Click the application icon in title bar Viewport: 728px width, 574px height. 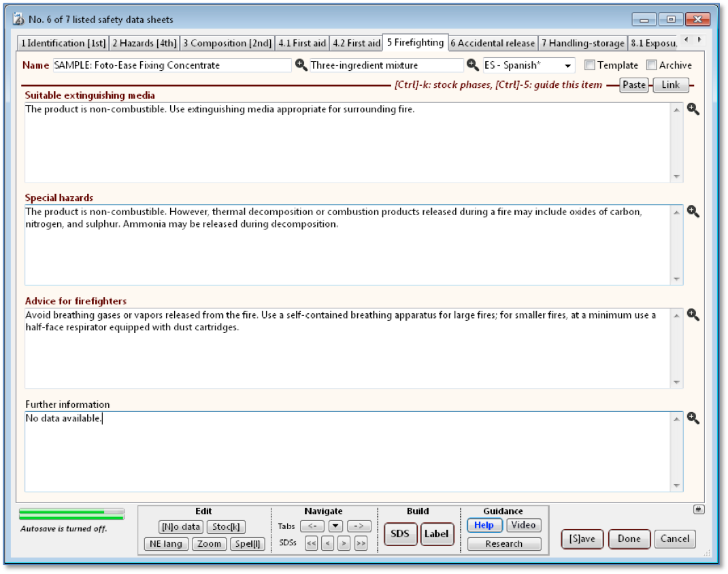(x=18, y=20)
